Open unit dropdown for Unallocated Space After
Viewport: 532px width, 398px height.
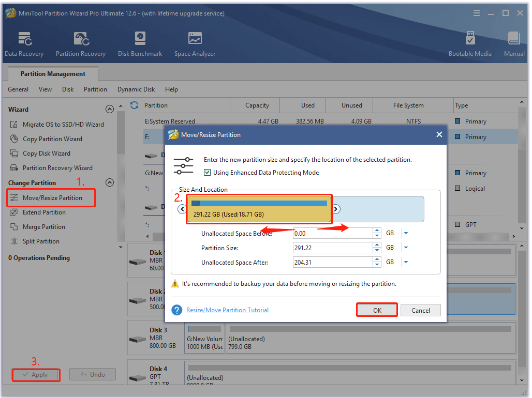click(x=406, y=262)
